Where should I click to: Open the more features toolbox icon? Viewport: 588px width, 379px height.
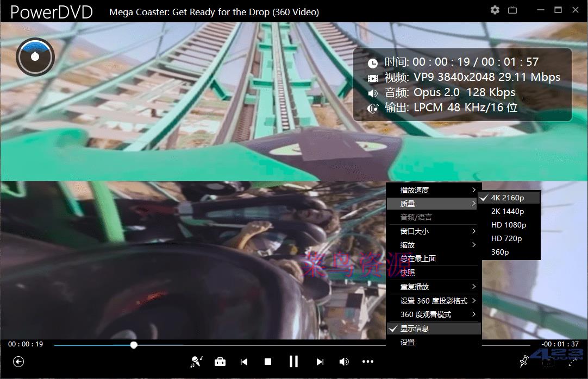click(x=220, y=361)
